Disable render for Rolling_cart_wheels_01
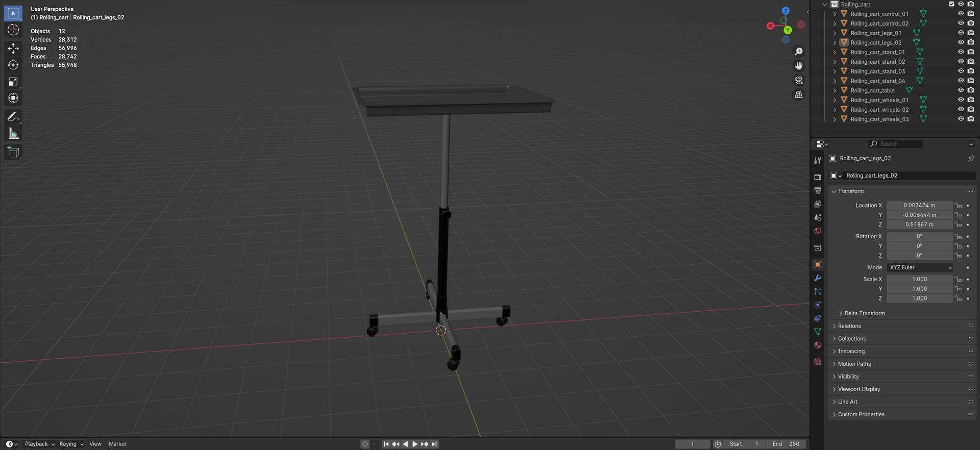The height and width of the screenshot is (450, 980). (970, 100)
